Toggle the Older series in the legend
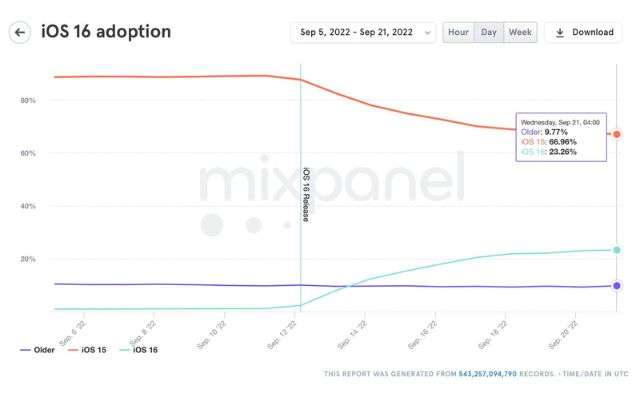 pyautogui.click(x=36, y=349)
